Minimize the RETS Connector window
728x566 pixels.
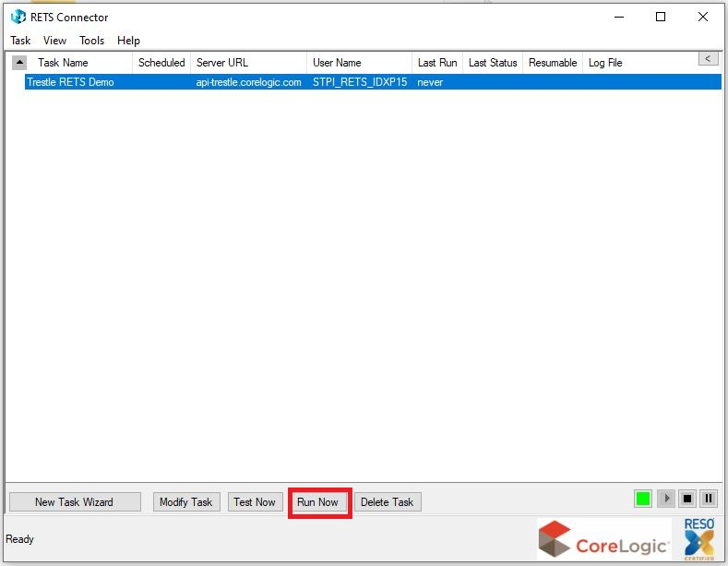(619, 18)
